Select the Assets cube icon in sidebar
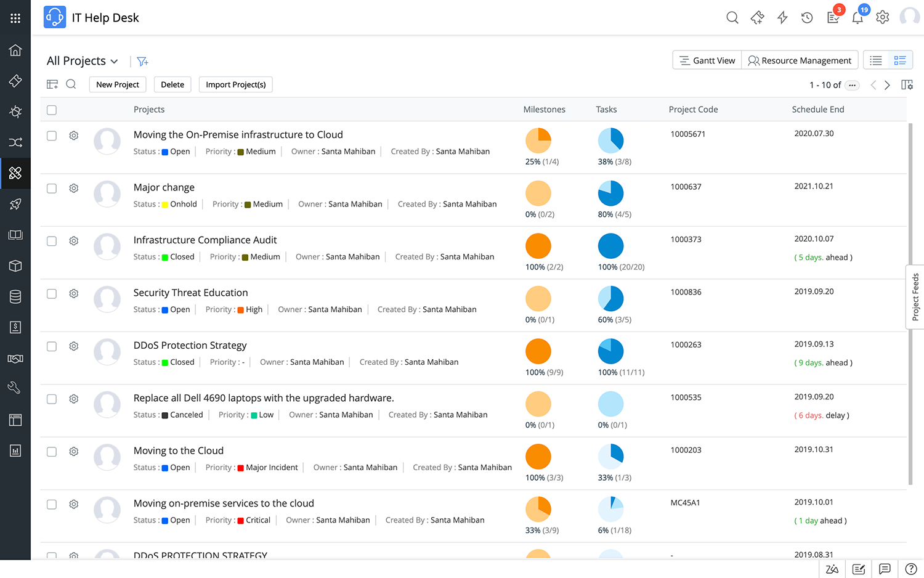Image resolution: width=924 pixels, height=578 pixels. click(x=15, y=266)
